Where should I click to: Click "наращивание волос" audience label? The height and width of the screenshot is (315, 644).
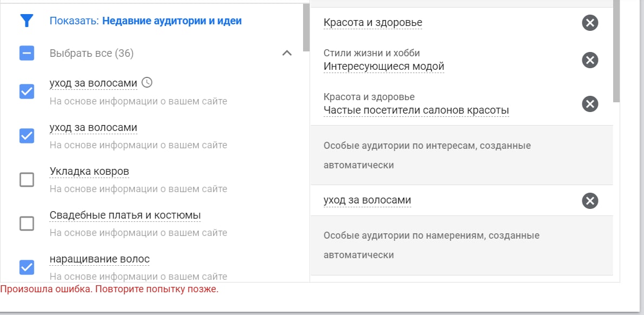100,259
